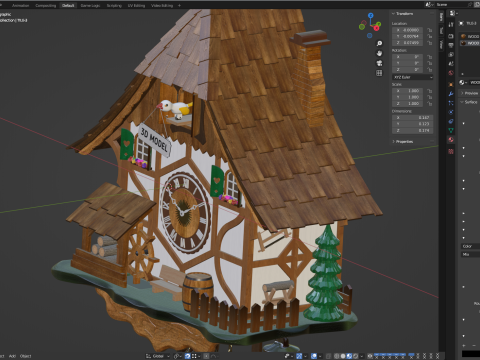The width and height of the screenshot is (480, 360).
Task: Toggle the lock for Scale Z
Action: [429, 104]
